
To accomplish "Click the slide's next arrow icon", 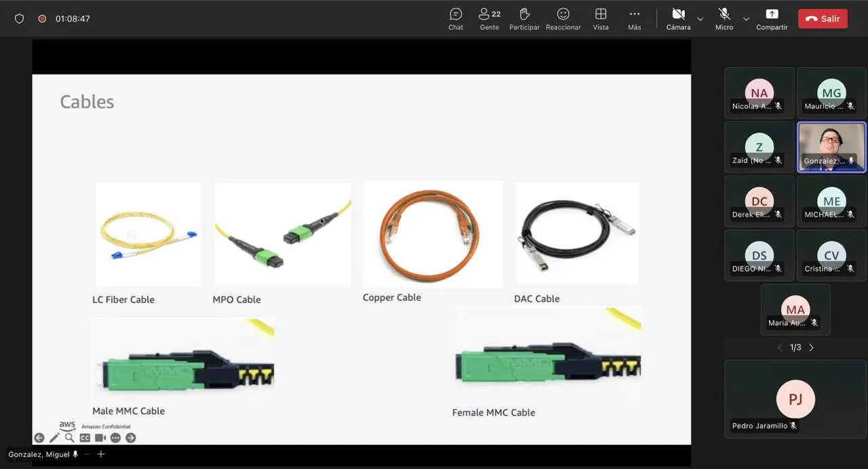I will [x=131, y=438].
